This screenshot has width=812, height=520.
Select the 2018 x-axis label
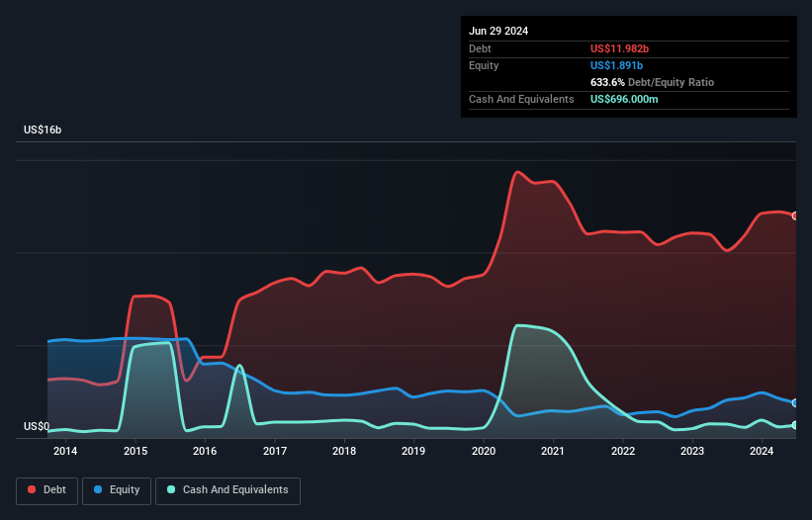coord(344,451)
